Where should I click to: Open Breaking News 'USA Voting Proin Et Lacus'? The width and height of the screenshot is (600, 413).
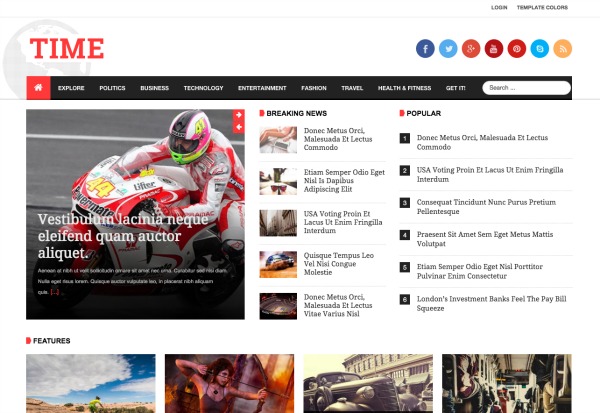click(x=343, y=222)
